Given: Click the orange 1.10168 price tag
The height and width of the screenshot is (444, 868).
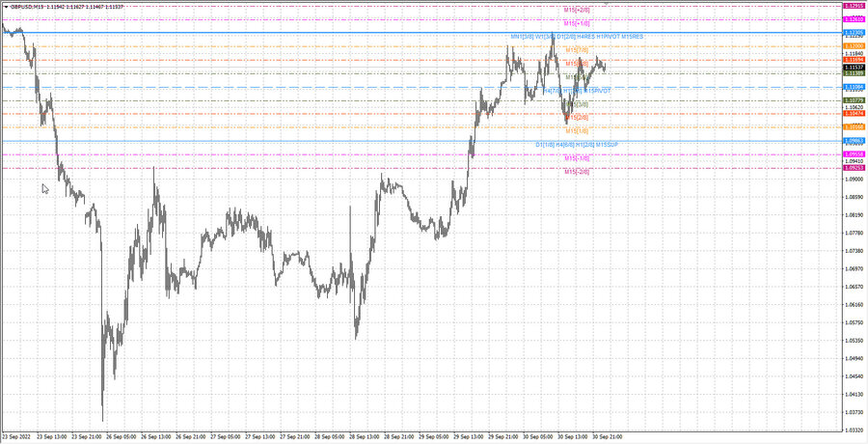Looking at the screenshot, I should (854, 127).
